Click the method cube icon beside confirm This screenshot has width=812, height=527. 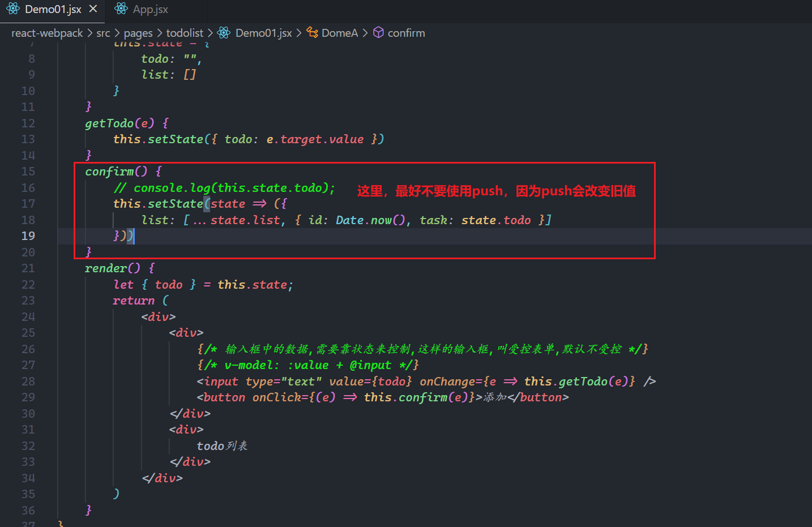click(x=378, y=33)
